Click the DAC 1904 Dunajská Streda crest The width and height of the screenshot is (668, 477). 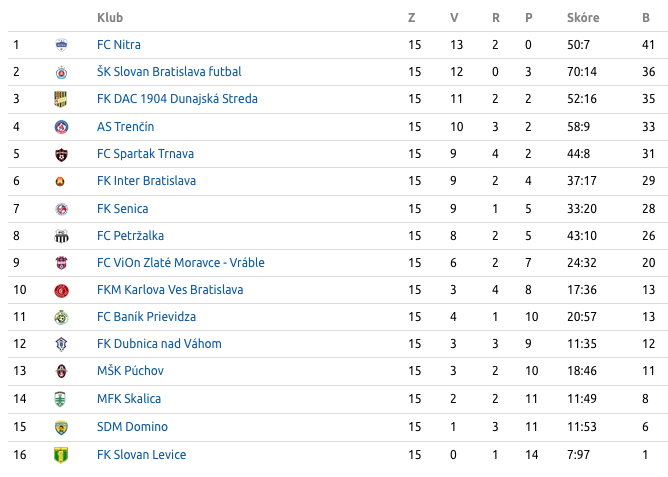point(61,99)
